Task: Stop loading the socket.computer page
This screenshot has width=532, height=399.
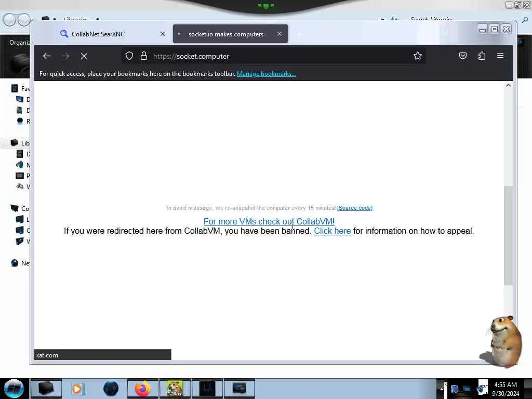Action: (84, 56)
